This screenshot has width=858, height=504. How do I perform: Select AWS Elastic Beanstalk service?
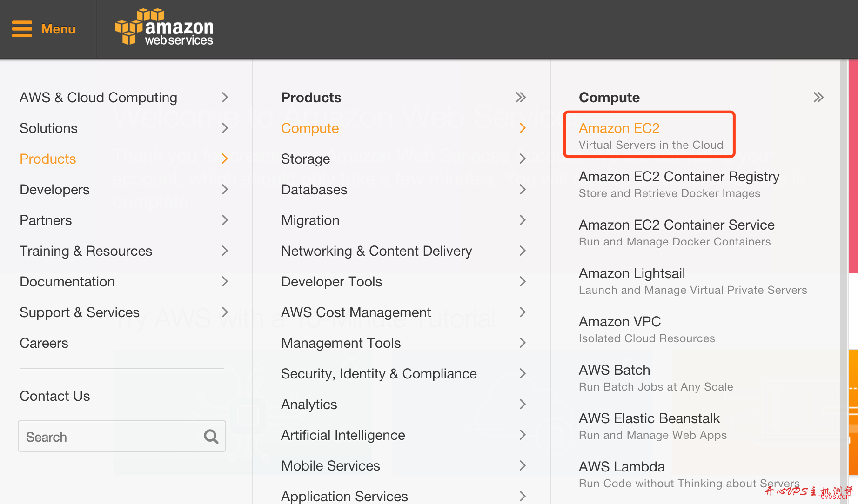click(x=649, y=418)
